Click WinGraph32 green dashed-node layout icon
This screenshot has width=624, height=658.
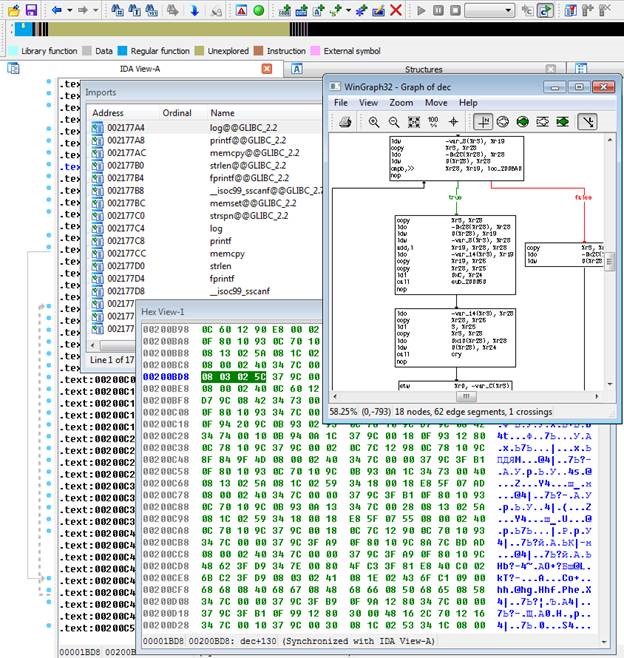tap(562, 122)
